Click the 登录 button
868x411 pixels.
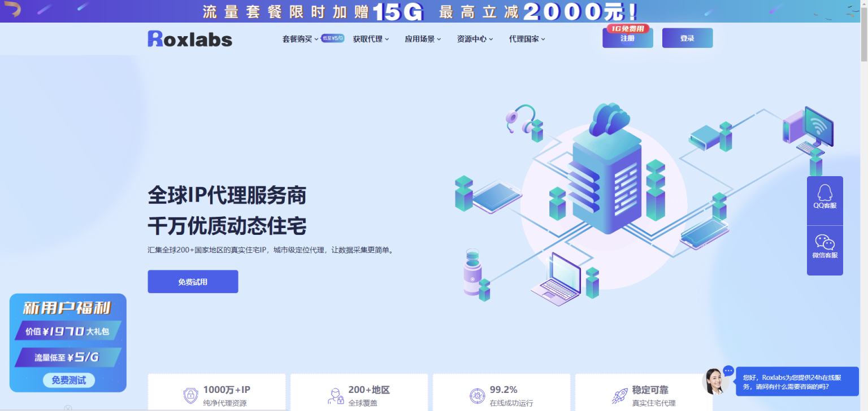click(687, 37)
